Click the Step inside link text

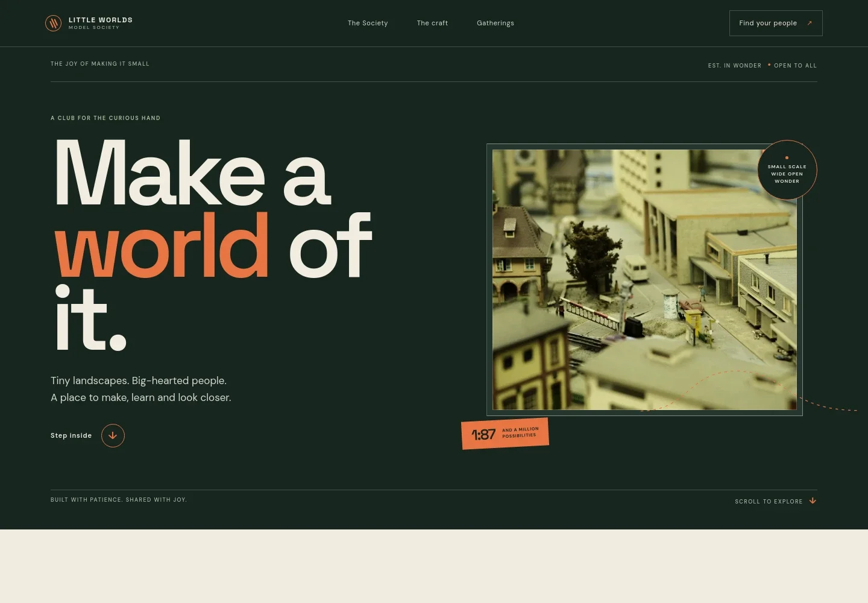point(71,435)
